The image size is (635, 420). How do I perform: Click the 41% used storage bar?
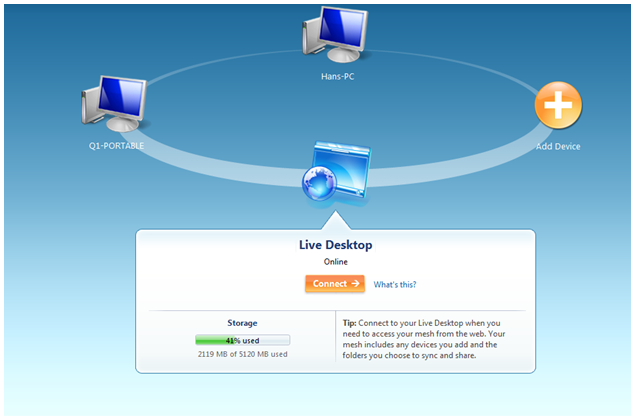click(243, 340)
